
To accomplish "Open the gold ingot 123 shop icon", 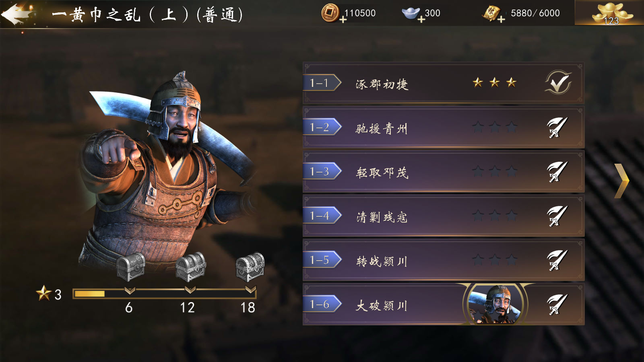I will point(611,13).
